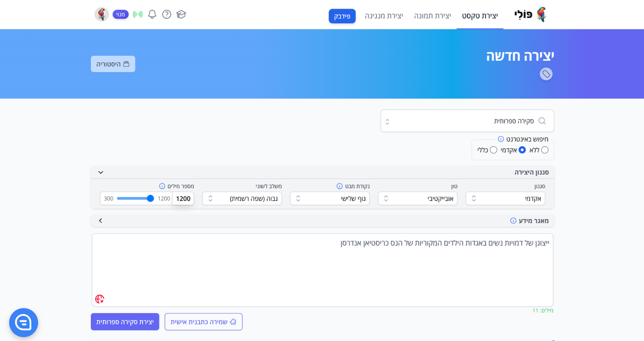Viewport: 644px width, 341px height.
Task: Click the green broadcast signal icon
Action: (138, 15)
